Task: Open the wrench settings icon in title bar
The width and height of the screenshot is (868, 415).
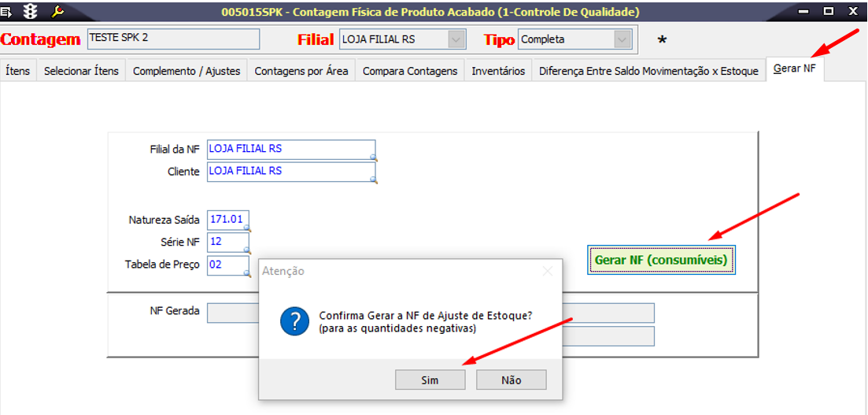Action: pos(56,10)
